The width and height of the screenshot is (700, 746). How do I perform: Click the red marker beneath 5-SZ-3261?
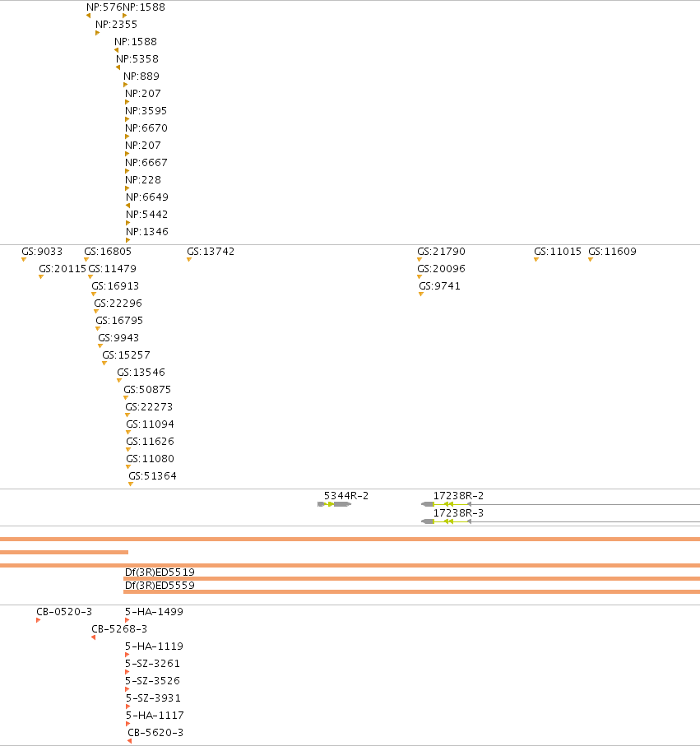click(127, 672)
